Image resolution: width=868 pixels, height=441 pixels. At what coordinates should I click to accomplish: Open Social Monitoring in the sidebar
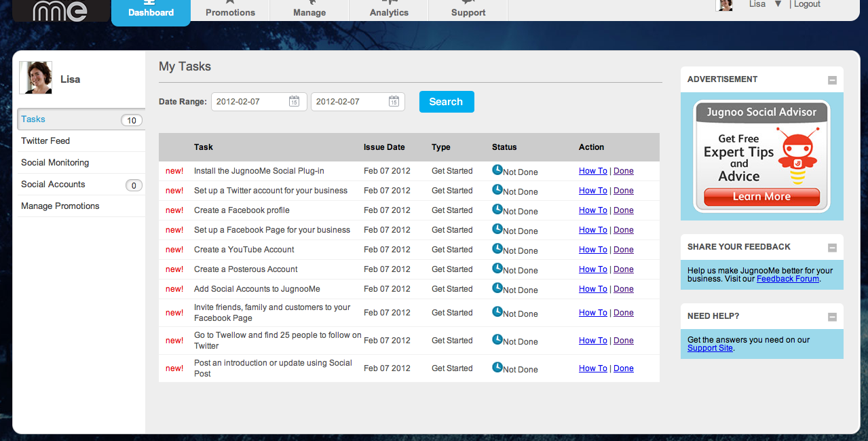(81, 162)
